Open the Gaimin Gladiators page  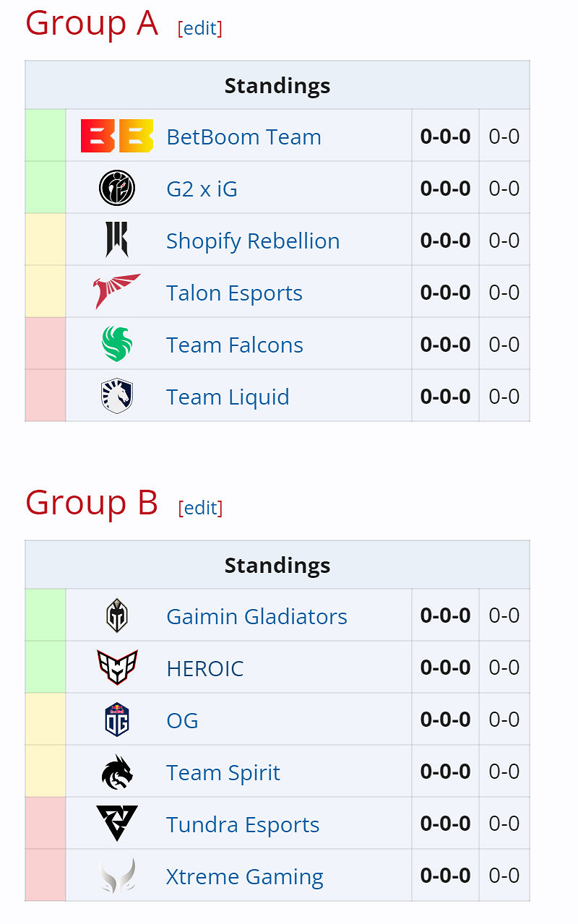click(x=256, y=616)
